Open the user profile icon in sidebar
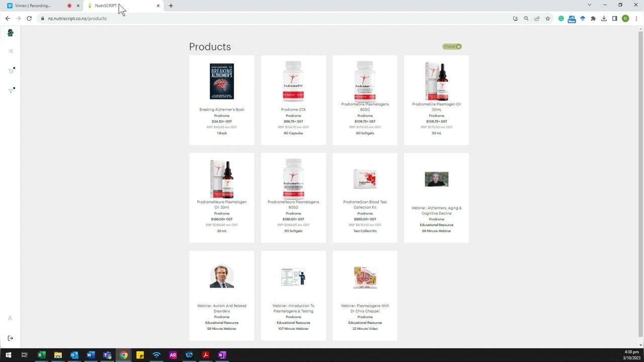This screenshot has height=362, width=644. pos(10,318)
